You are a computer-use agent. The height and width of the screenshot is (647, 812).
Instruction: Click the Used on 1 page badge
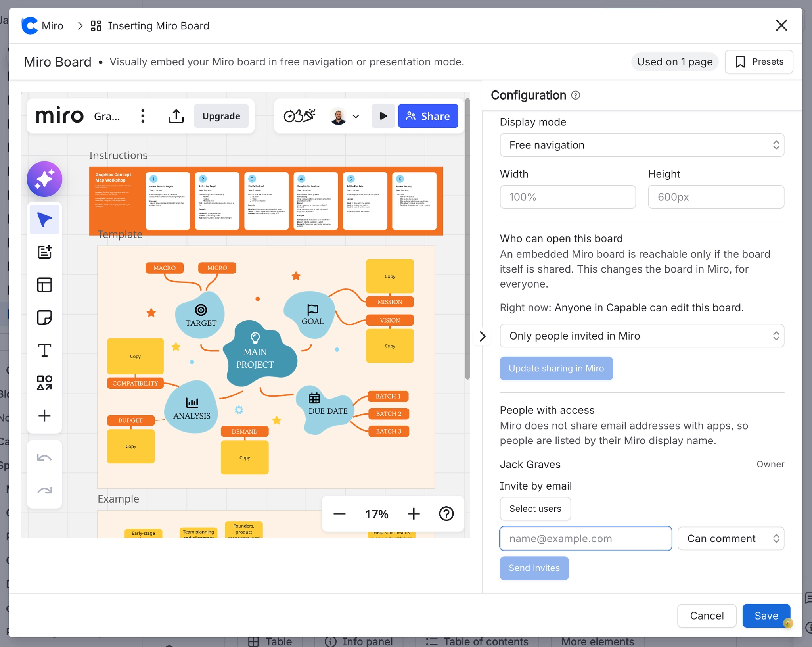coord(675,61)
